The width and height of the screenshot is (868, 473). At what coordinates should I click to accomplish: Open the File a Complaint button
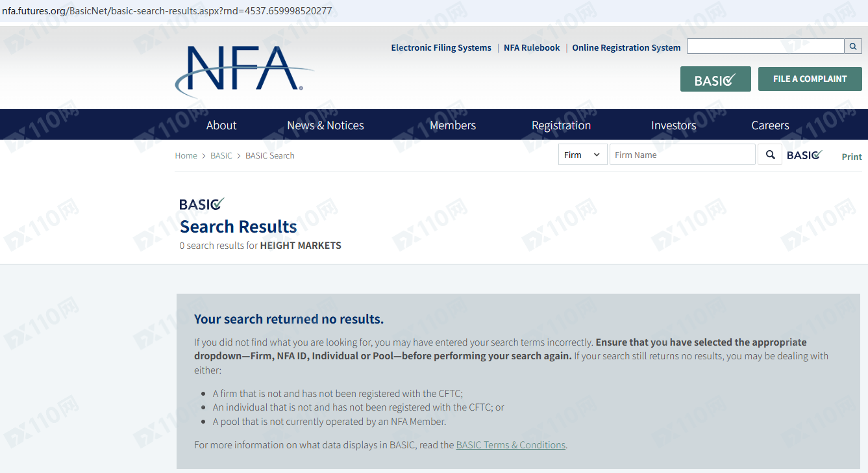[x=810, y=79]
